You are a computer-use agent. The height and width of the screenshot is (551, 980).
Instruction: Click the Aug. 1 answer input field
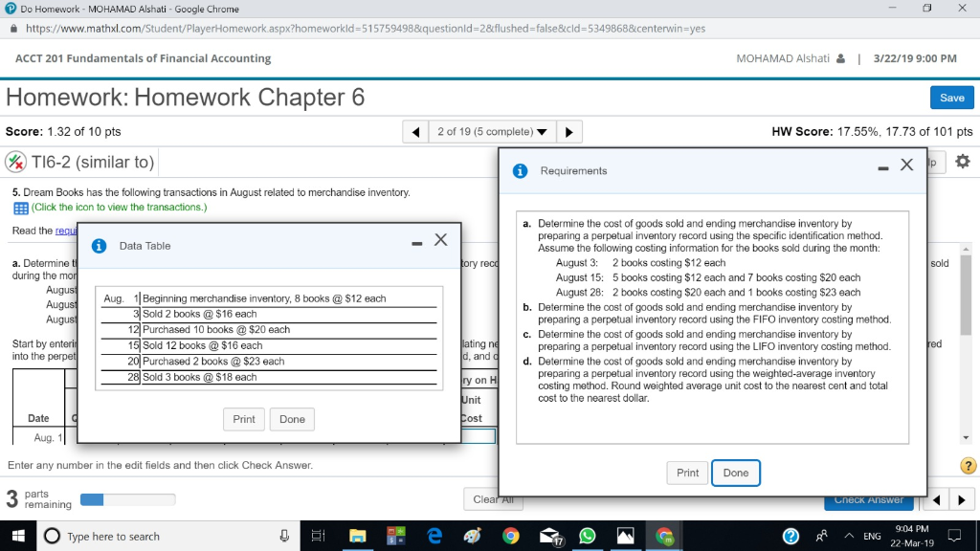(x=477, y=436)
